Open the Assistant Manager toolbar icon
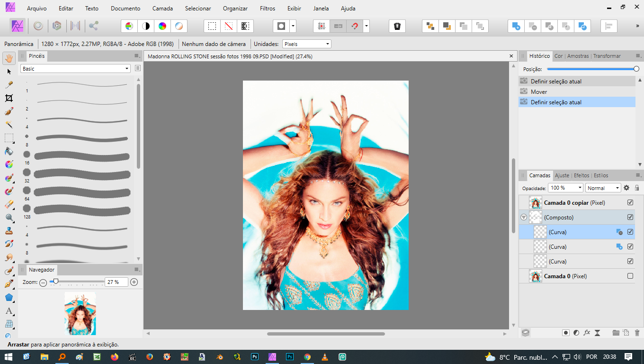 [x=397, y=26]
